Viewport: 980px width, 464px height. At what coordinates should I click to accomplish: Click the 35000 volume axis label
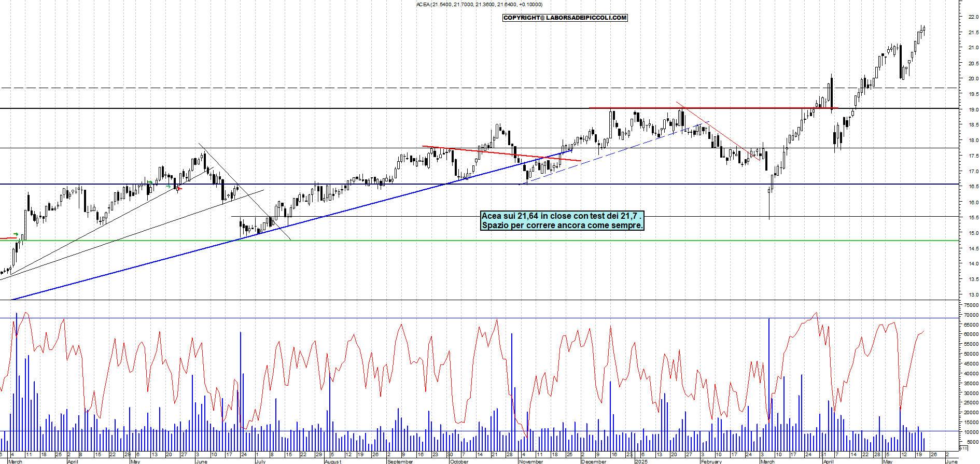point(971,383)
